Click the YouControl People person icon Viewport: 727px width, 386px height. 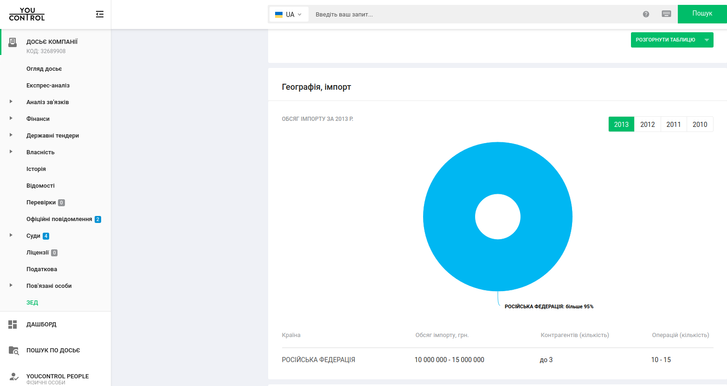pyautogui.click(x=13, y=377)
